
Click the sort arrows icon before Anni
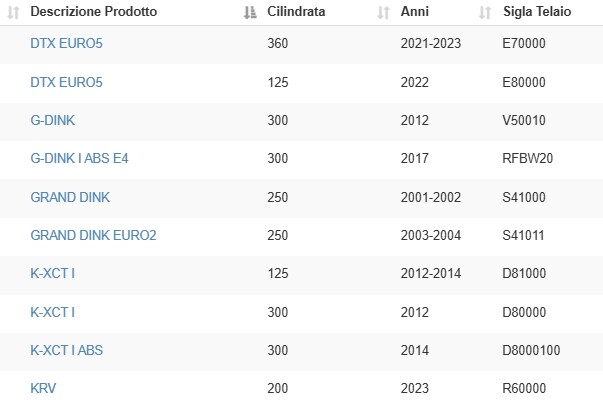point(383,12)
